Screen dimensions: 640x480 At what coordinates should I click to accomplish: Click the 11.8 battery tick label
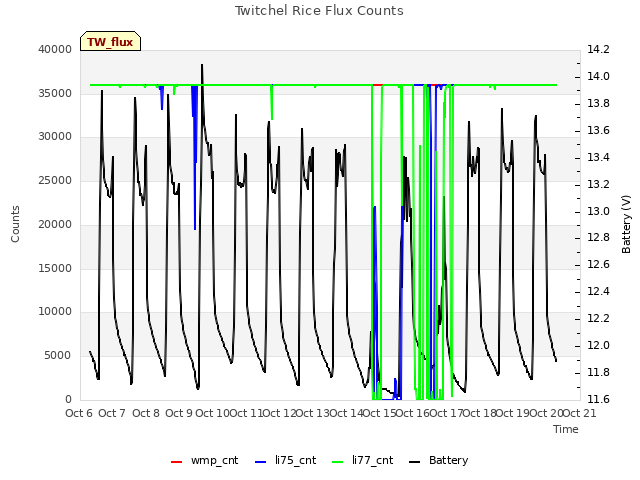click(598, 372)
